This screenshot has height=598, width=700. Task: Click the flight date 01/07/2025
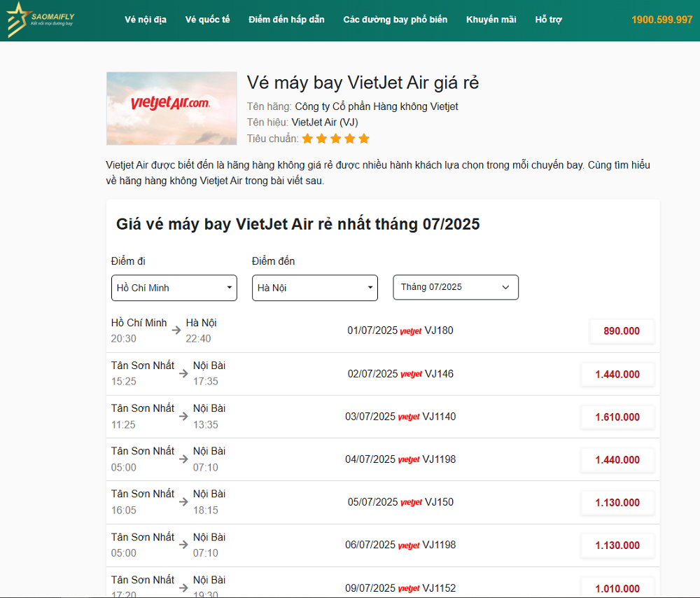372,331
